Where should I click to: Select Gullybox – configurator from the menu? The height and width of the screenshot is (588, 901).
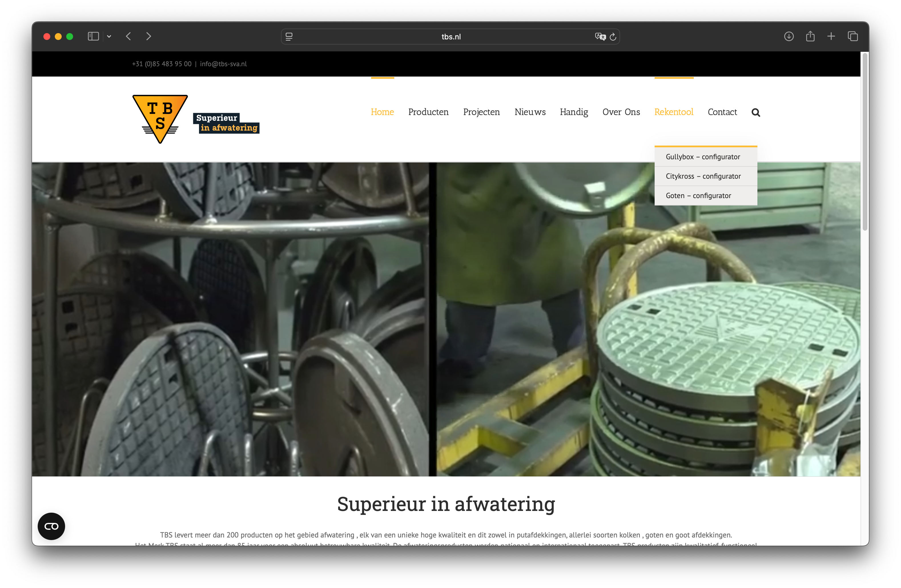coord(703,156)
